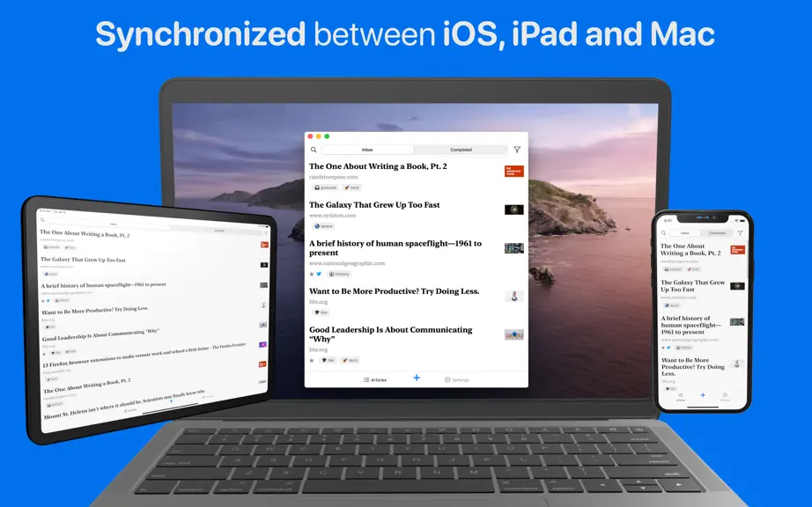Open the Galaxy article on the iPad
Image resolution: width=812 pixels, height=507 pixels.
click(83, 260)
